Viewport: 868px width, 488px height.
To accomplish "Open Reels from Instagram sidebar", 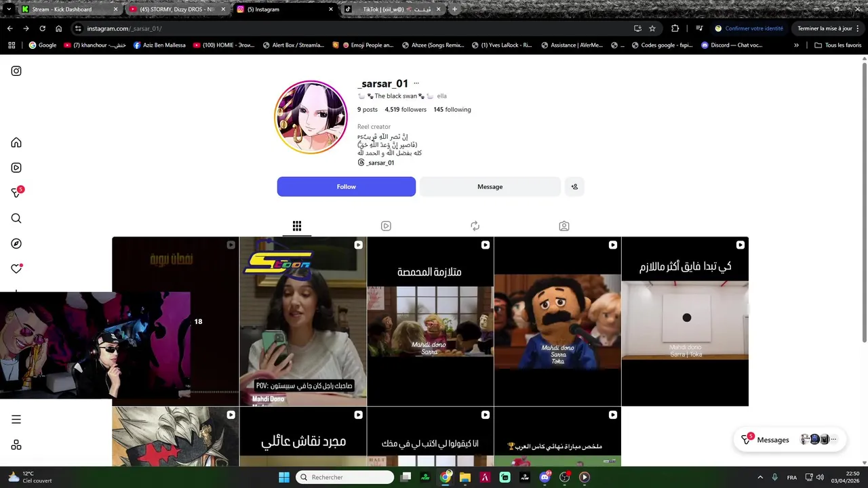I will pyautogui.click(x=16, y=168).
